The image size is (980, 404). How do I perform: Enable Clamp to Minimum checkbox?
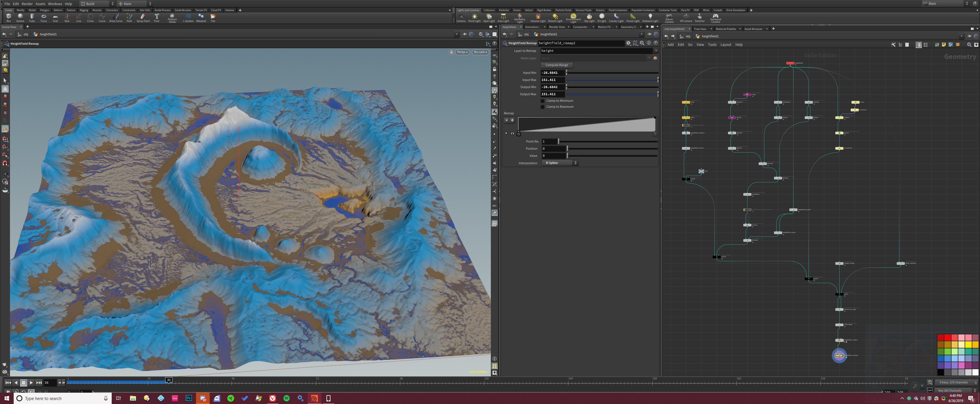[543, 101]
